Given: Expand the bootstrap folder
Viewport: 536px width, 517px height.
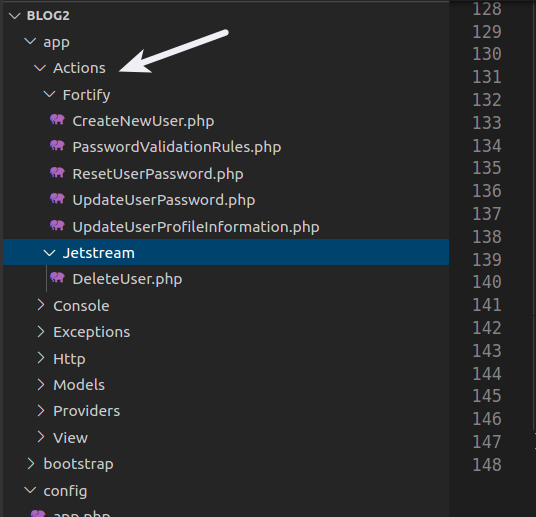Looking at the screenshot, I should coord(31,464).
